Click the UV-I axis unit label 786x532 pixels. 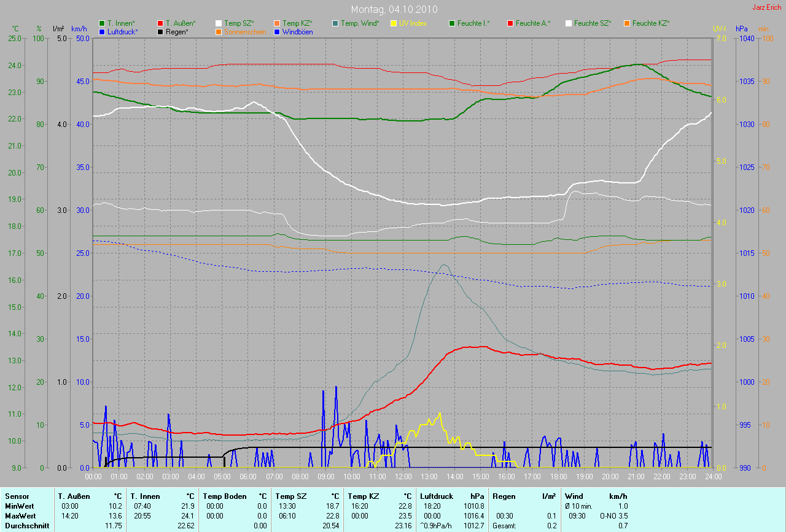[x=719, y=29]
